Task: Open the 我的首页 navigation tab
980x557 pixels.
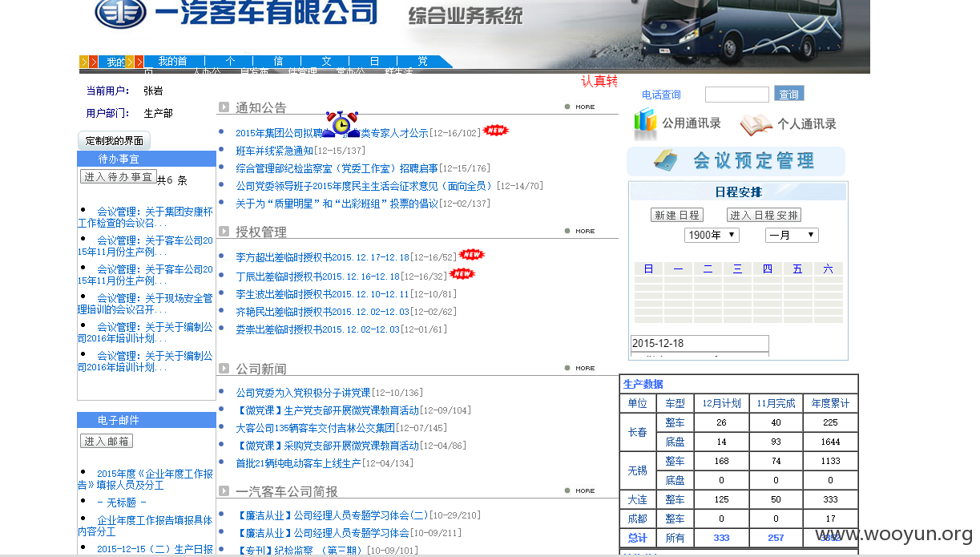Action: pyautogui.click(x=172, y=62)
